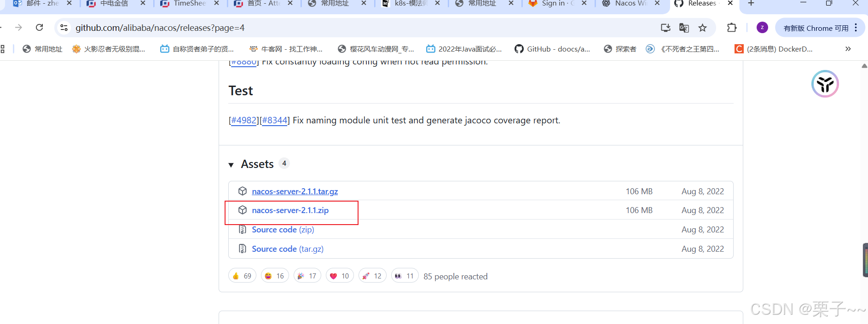Open the 自称贤者弟子的贤 bookmark

pos(197,49)
